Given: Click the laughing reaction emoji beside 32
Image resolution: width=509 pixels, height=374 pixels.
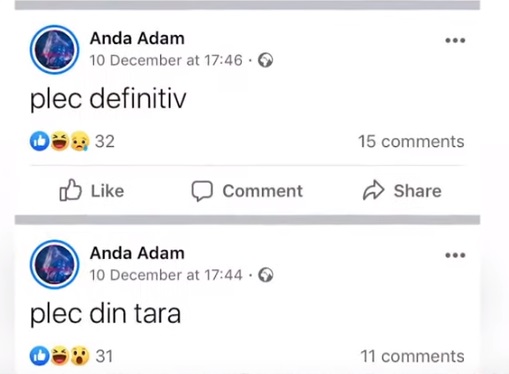Looking at the screenshot, I should pyautogui.click(x=60, y=141).
